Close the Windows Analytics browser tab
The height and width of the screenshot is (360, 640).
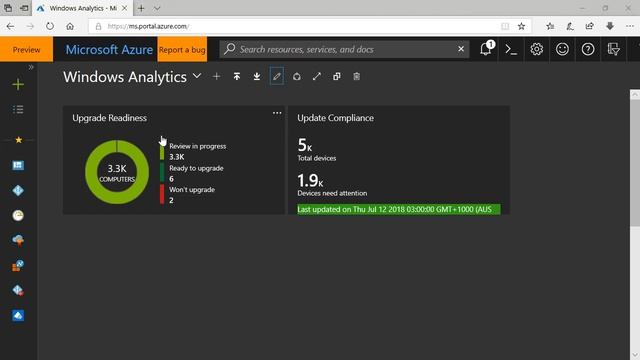pyautogui.click(x=124, y=8)
